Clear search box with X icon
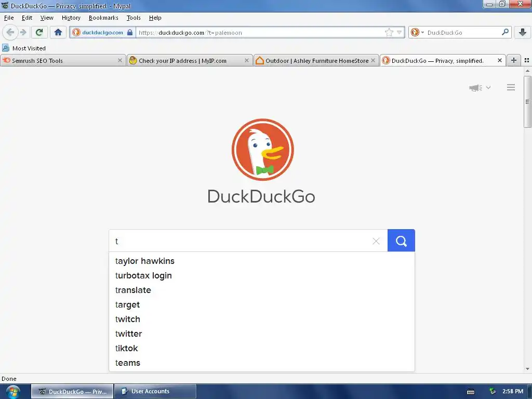This screenshot has height=399, width=532. (376, 241)
